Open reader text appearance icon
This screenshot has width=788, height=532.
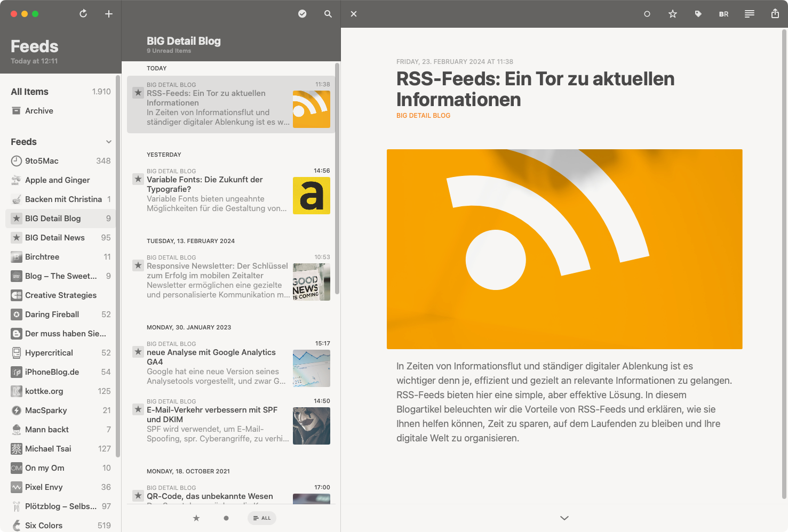[x=750, y=14]
